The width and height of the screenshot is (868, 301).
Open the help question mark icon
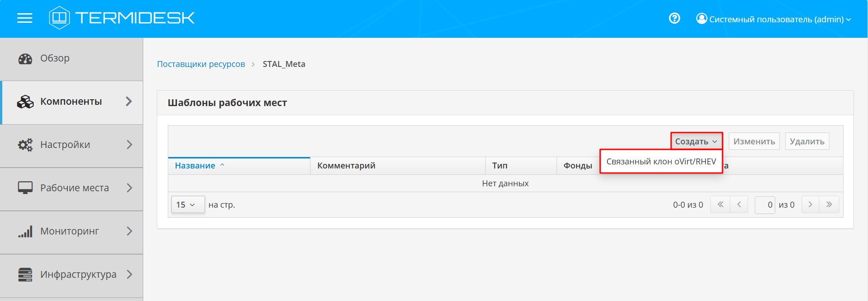[x=674, y=18]
